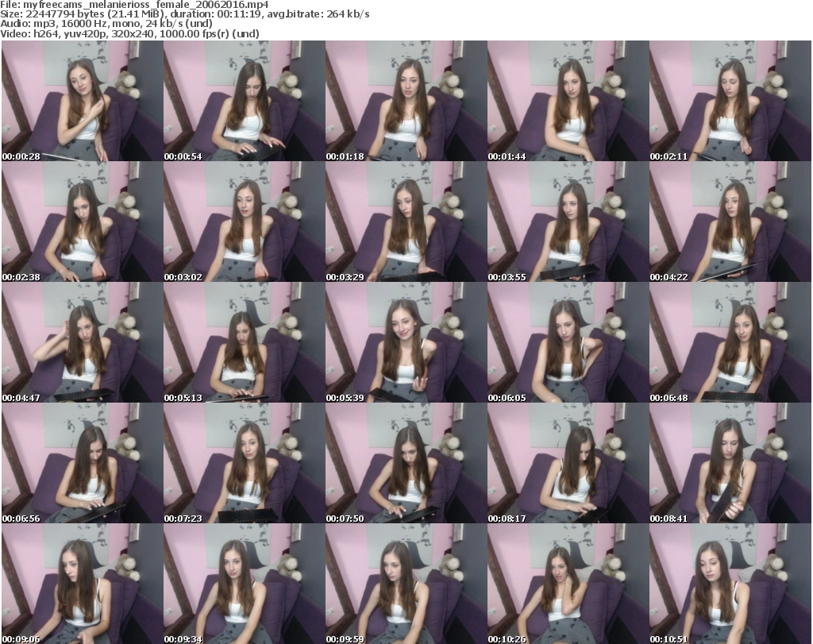Select the thumbnail frame stamped 00:03:55

click(x=568, y=222)
